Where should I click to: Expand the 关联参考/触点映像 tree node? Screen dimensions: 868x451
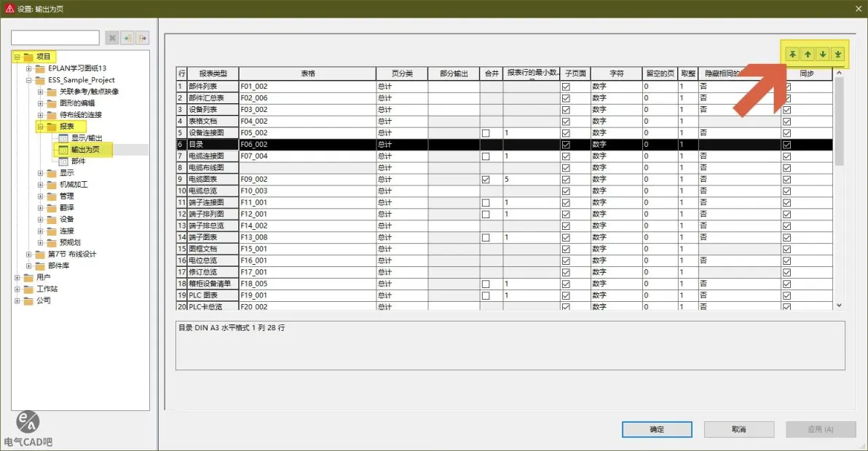tap(40, 92)
